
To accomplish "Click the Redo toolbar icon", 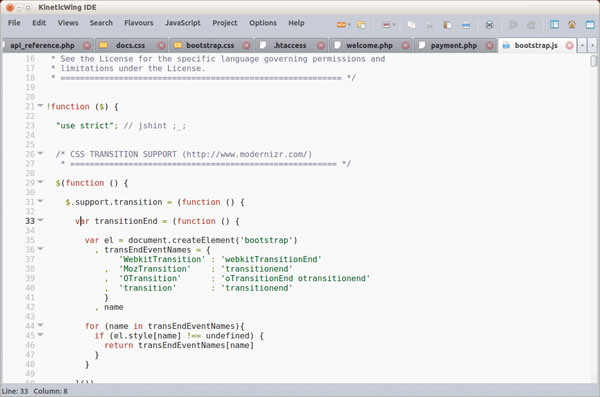I will 531,25.
